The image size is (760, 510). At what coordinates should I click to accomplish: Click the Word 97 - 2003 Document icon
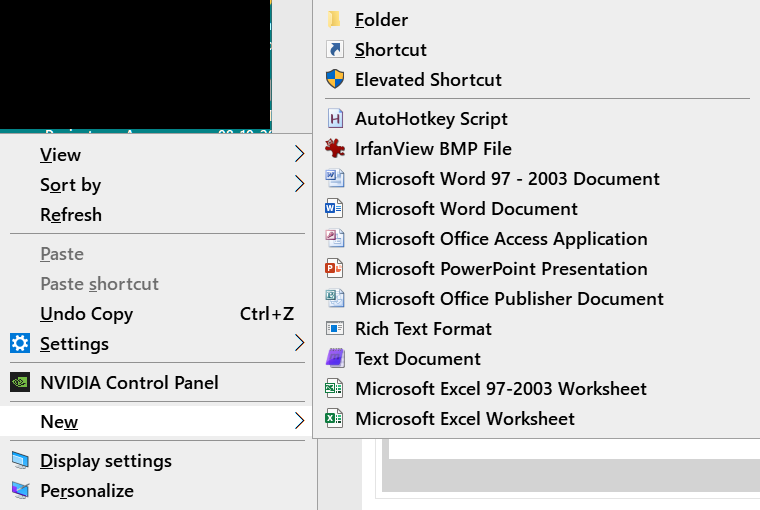coord(334,178)
